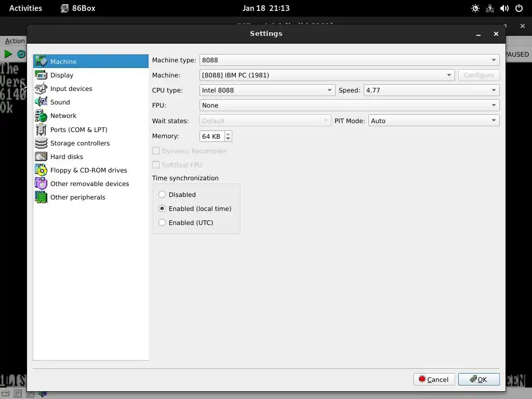Viewport: 532px width, 399px height.
Task: Open the Wait states Default dropdown
Action: [x=265, y=121]
